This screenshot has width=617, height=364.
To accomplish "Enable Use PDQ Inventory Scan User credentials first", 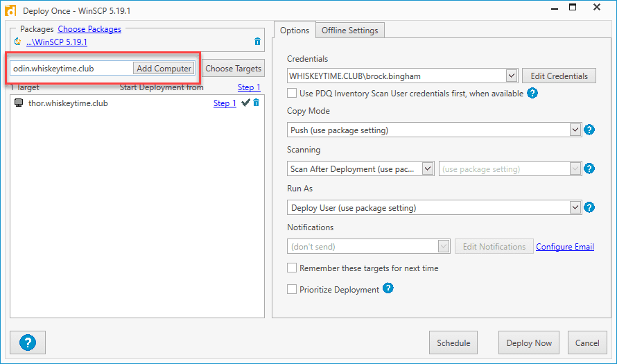I will pos(292,93).
